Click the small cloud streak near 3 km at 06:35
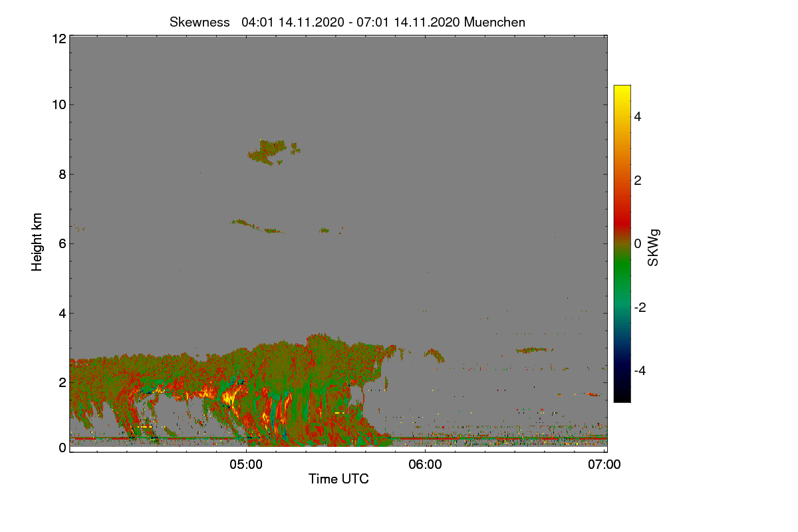Viewport: 798px width, 532px height. click(x=534, y=350)
